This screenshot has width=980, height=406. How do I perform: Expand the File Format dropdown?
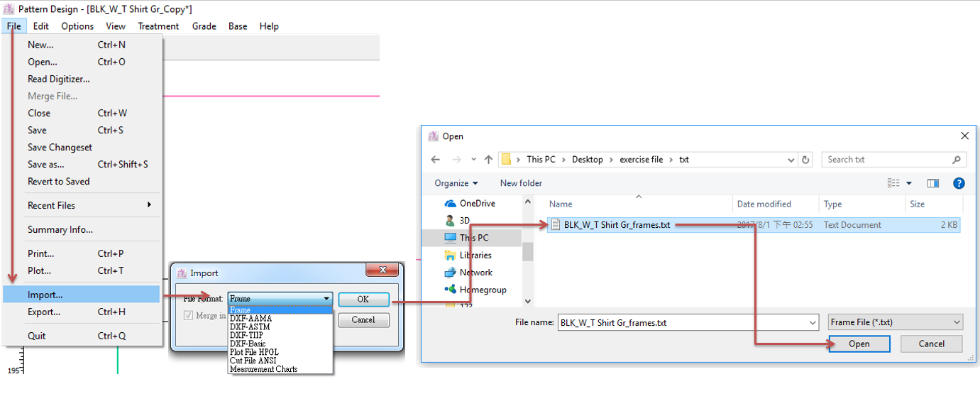point(326,299)
